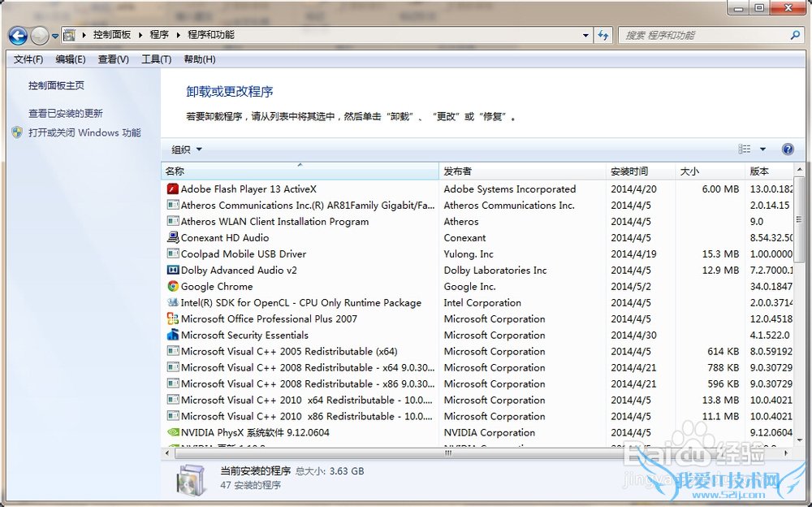Image resolution: width=812 pixels, height=507 pixels.
Task: Click installed programs icon in details pane
Action: click(x=193, y=480)
